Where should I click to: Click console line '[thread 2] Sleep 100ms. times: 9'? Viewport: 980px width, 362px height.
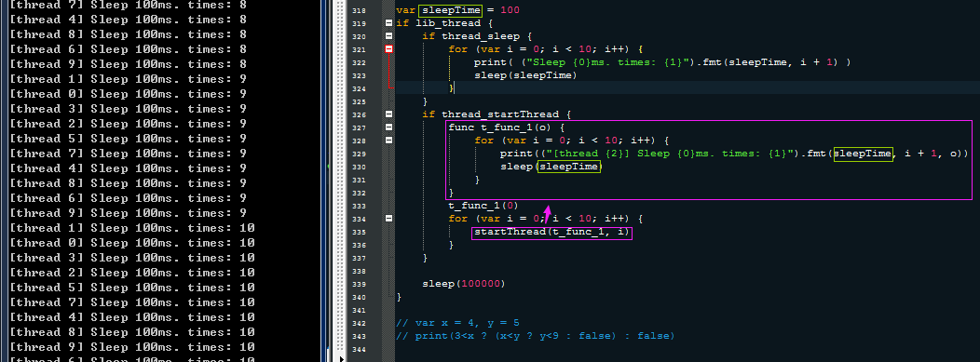tap(129, 124)
